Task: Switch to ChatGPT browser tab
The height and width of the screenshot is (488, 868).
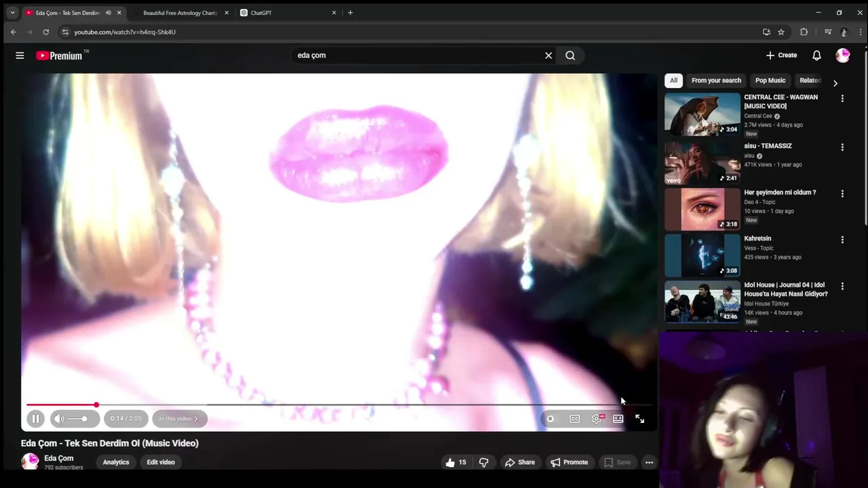Action: coord(288,13)
